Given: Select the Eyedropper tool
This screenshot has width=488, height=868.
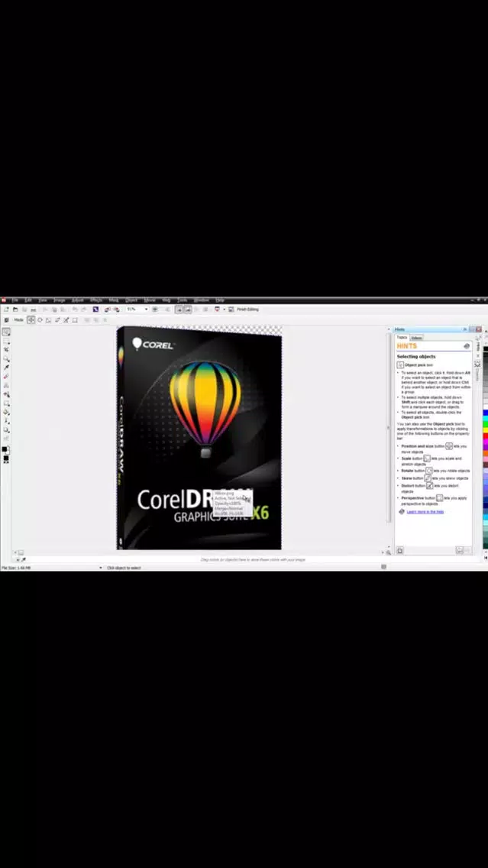Looking at the screenshot, I should click(6, 367).
